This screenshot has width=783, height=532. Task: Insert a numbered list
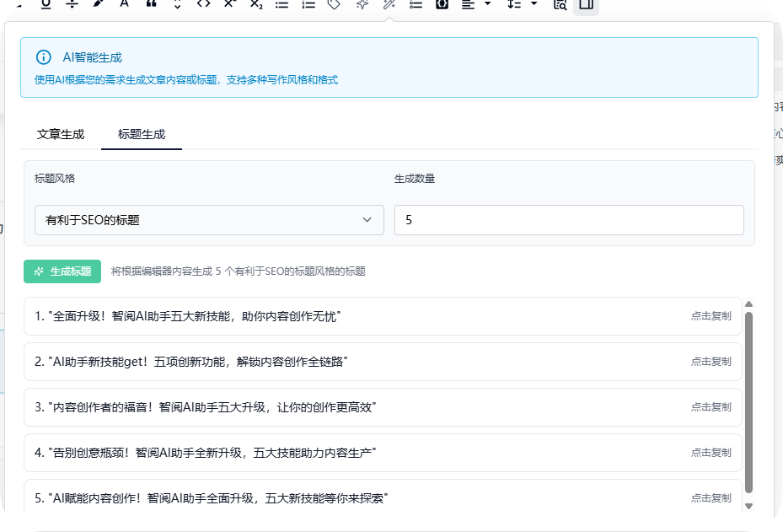308,4
